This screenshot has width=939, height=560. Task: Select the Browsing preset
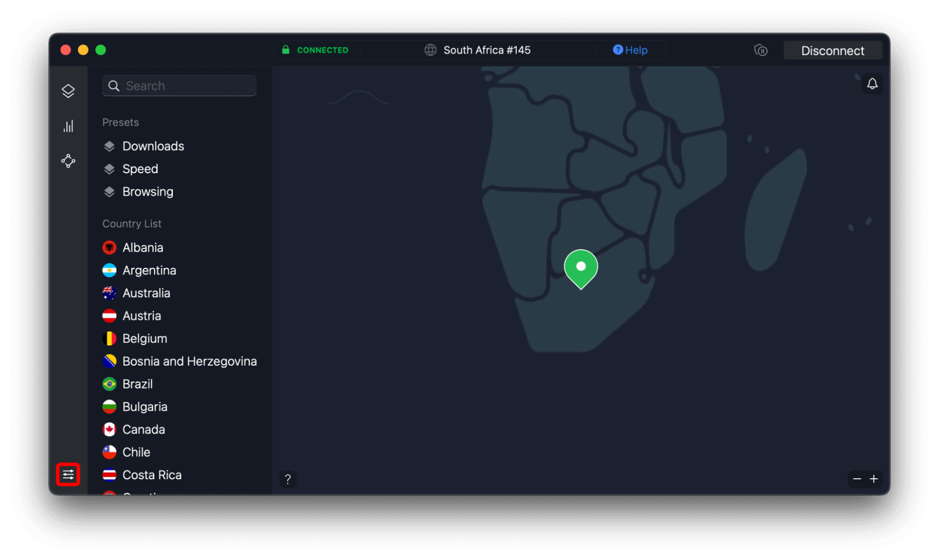147,192
